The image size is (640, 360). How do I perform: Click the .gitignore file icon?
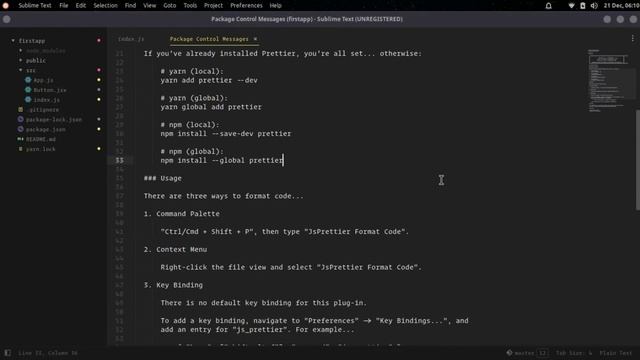coord(20,109)
